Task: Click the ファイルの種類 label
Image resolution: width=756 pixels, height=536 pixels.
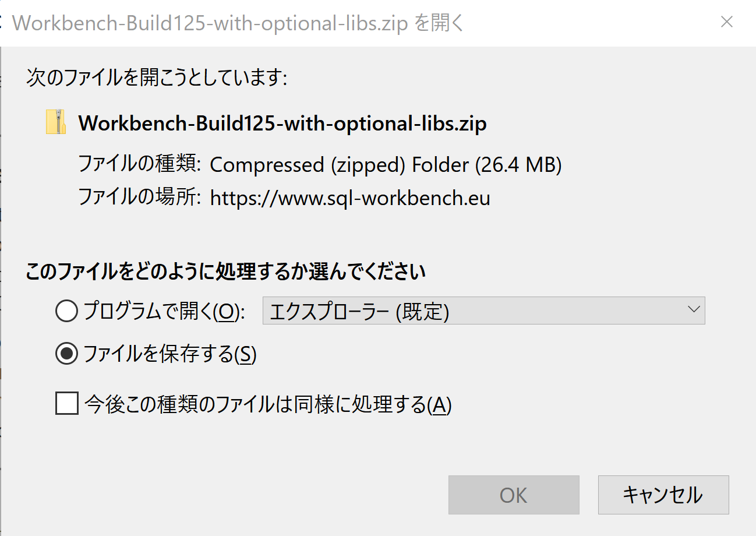Action: pyautogui.click(x=140, y=165)
